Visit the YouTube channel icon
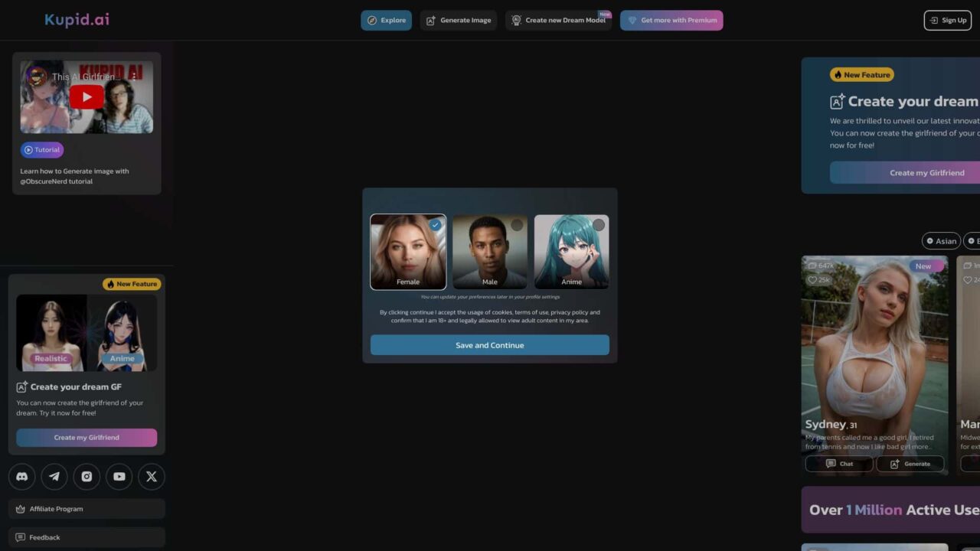The width and height of the screenshot is (980, 551). pyautogui.click(x=119, y=477)
